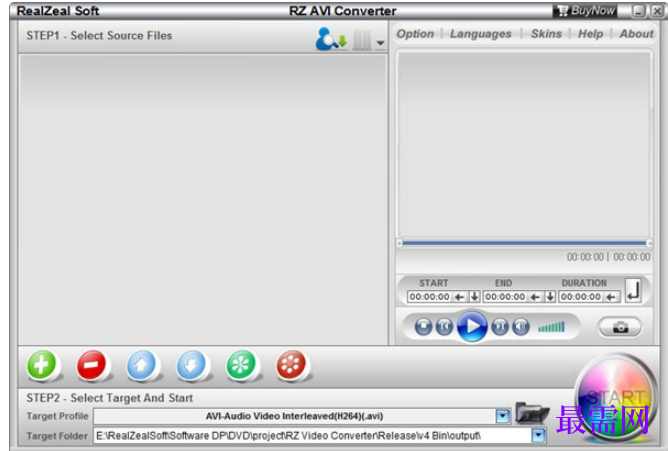Click the red Remove file button
Image resolution: width=668 pixels, height=451 pixels.
point(91,365)
